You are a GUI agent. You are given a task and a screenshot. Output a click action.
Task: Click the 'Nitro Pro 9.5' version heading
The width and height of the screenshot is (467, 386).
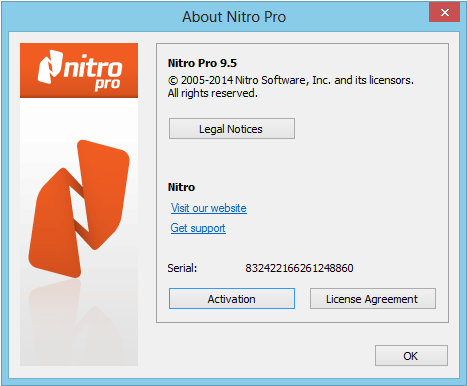[x=202, y=63]
